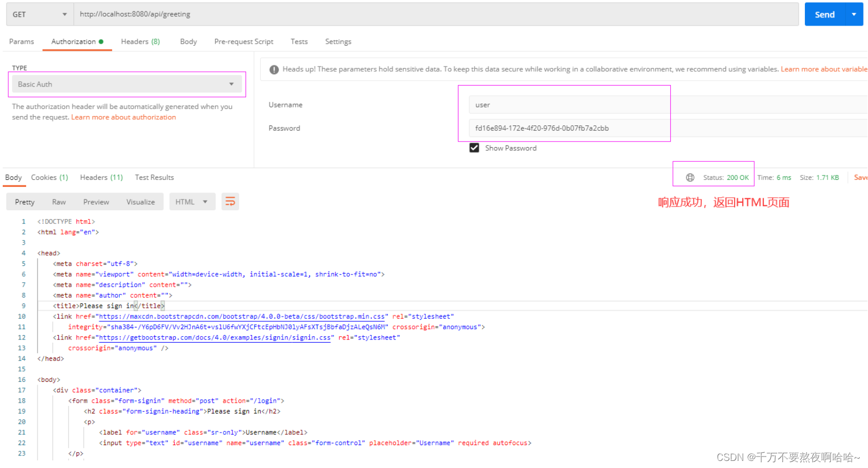Viewport: 868px width, 468px height.
Task: Click the wrap lines icon
Action: pos(230,202)
